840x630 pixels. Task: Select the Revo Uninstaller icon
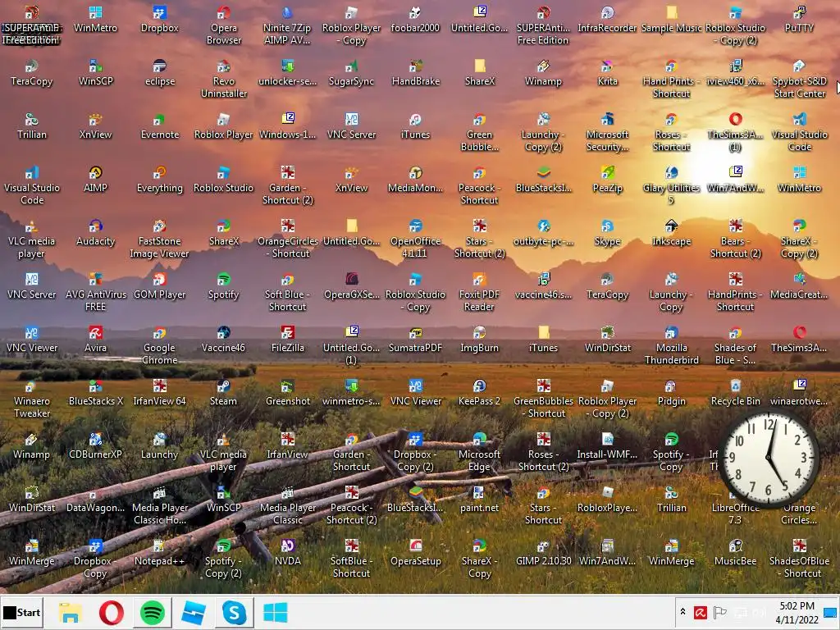coord(223,79)
